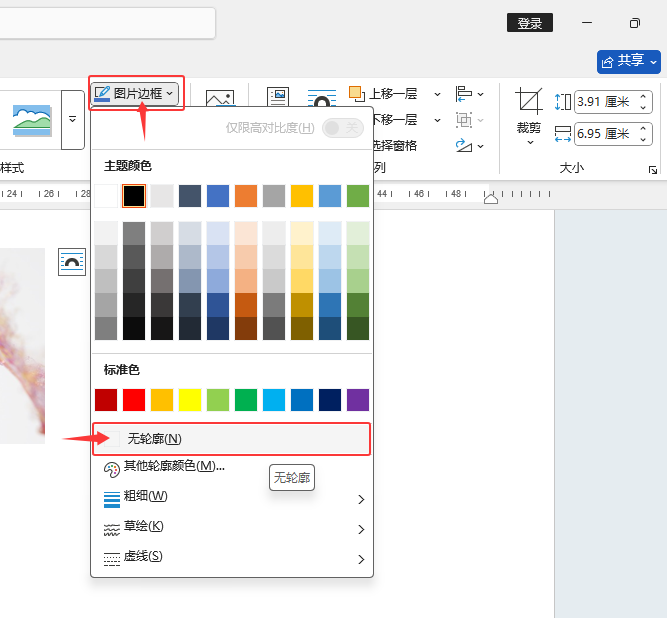Open the Size (大小) dialog launcher
667x618 pixels.
click(x=653, y=170)
